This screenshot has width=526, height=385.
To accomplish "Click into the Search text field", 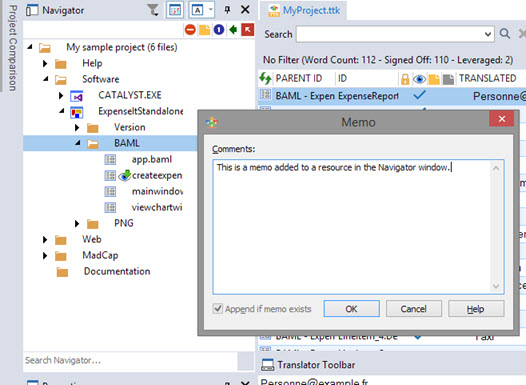I will coord(390,34).
